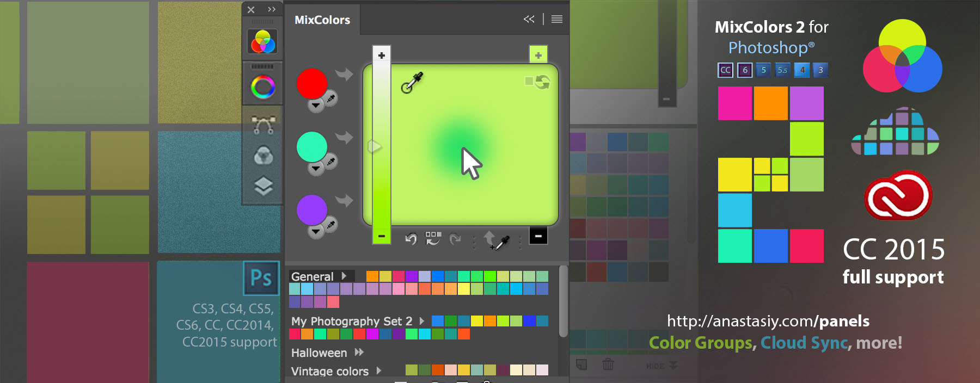Open the dropdown under the red color circle
980x383 pixels.
[x=316, y=106]
